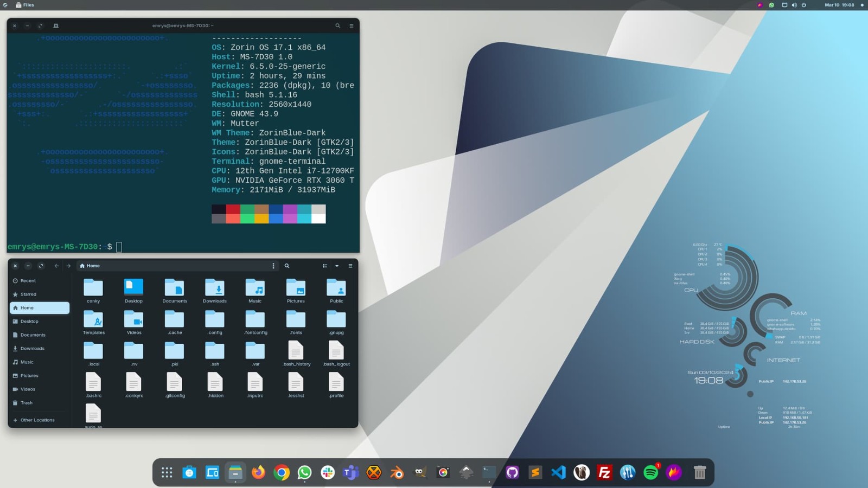868x488 pixels.
Task: Open Documents from the Files sidebar
Action: (40, 335)
